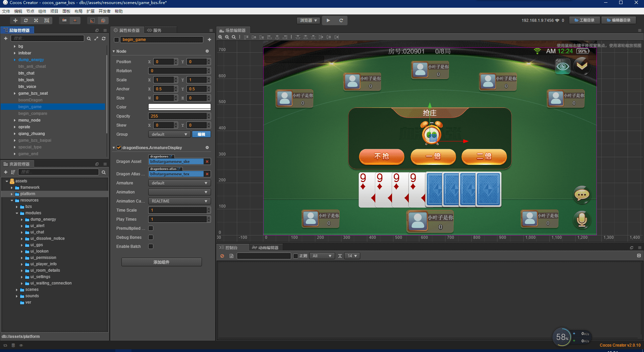Click the 不抢 button in scene
Viewport: 644px width, 352px height.
[x=382, y=157]
